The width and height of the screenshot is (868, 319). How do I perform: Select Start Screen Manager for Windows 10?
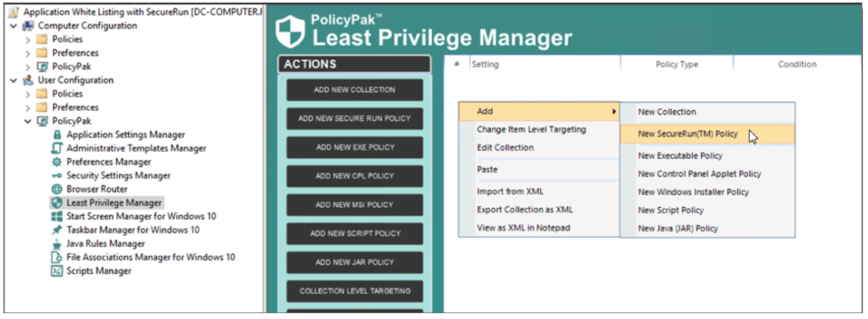tap(141, 216)
